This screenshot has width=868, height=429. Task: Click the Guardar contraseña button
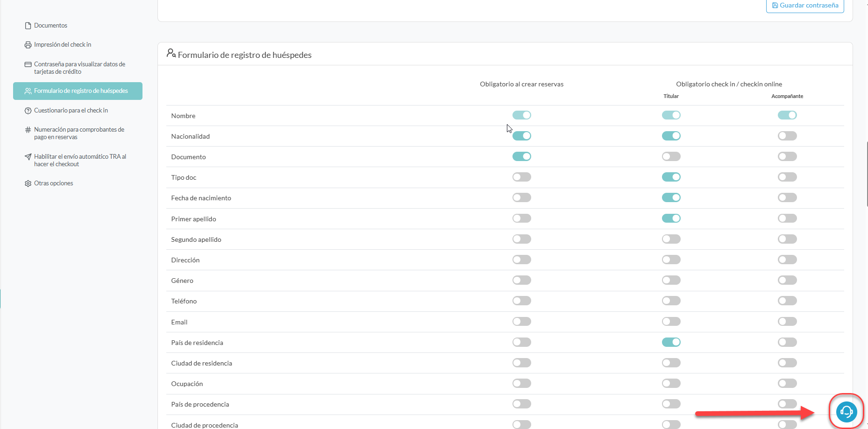click(x=804, y=6)
